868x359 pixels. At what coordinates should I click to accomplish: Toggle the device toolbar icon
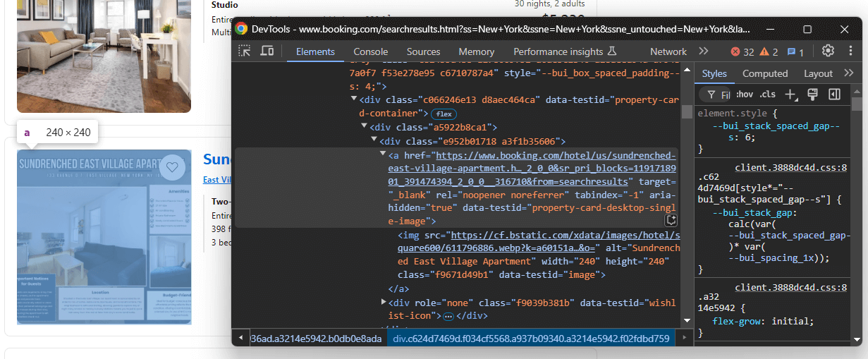(267, 51)
